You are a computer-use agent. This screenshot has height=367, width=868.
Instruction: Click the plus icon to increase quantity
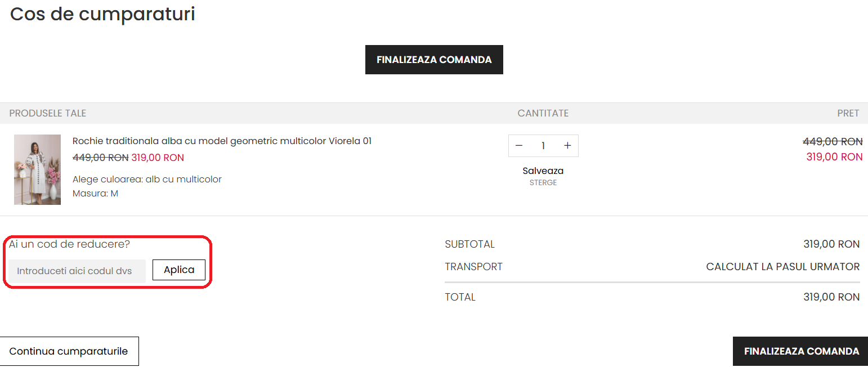coord(567,145)
